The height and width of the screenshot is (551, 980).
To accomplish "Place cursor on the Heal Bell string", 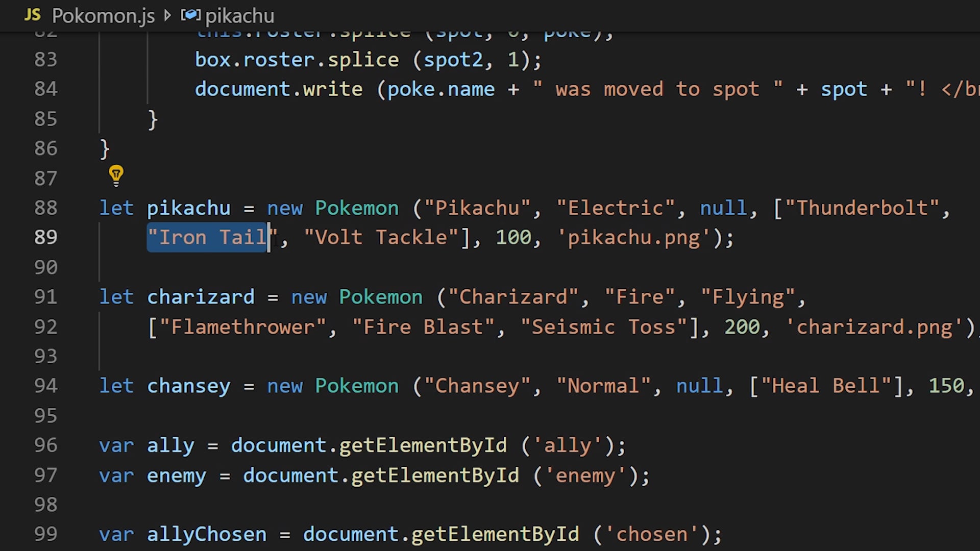I will [827, 386].
